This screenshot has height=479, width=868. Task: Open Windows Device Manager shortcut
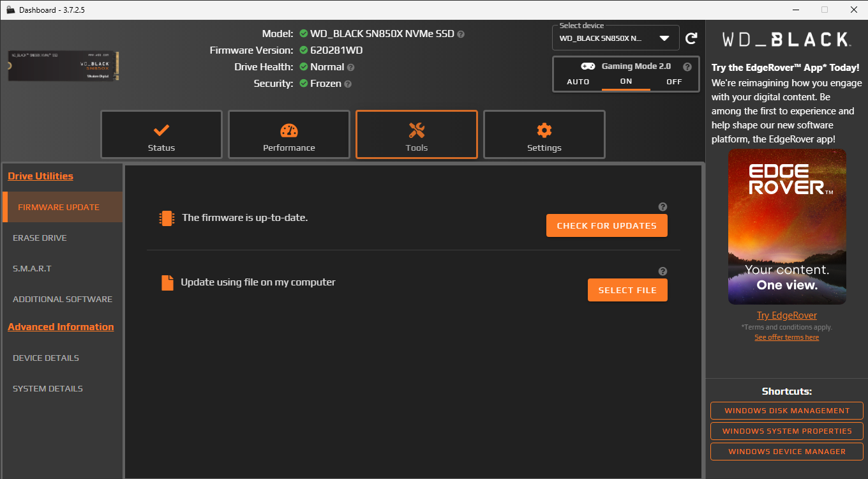(x=787, y=452)
